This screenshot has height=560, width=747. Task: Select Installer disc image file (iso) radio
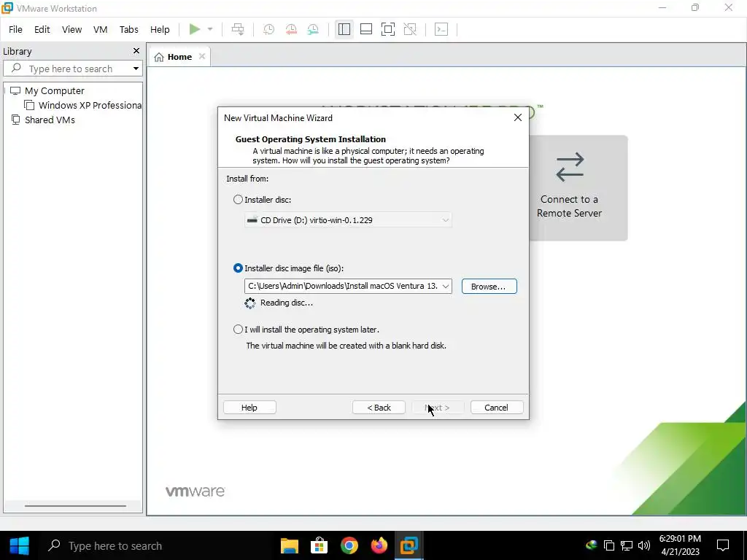pos(239,268)
